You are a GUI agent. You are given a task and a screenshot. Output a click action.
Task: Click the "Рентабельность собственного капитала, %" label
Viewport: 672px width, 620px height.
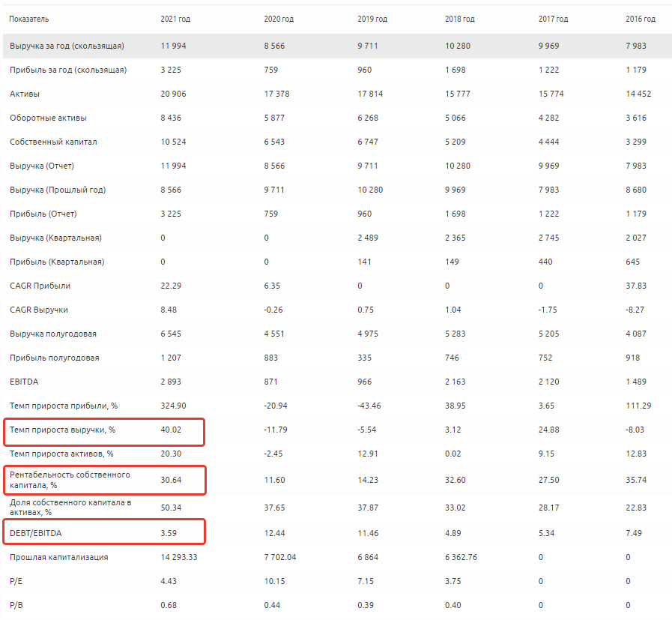(69, 480)
